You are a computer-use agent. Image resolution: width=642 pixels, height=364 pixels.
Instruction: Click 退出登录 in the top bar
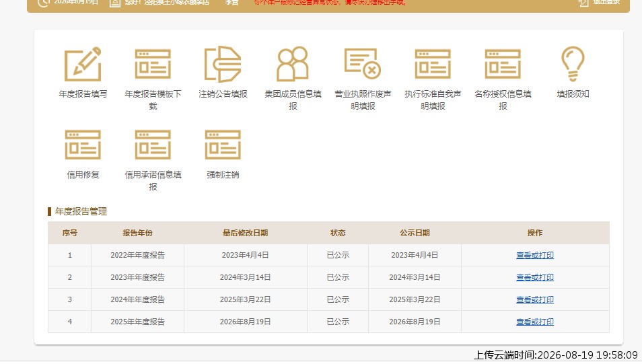pos(599,2)
